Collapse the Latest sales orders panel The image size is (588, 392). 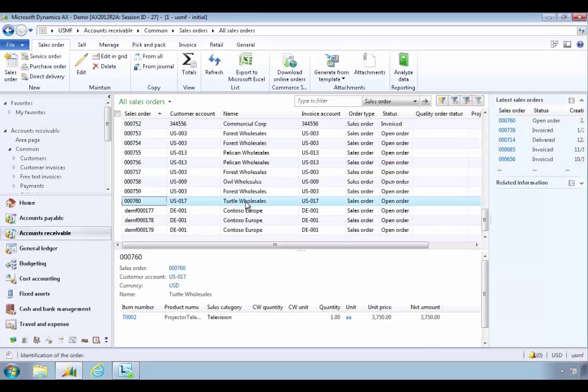[582, 100]
